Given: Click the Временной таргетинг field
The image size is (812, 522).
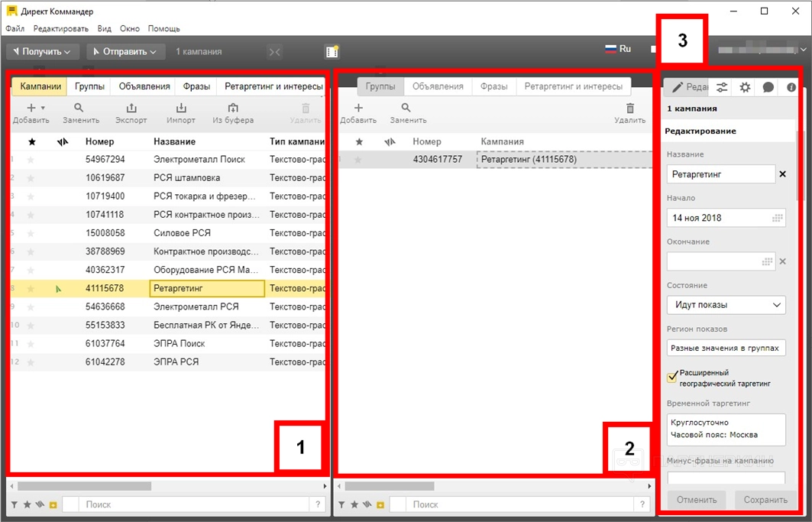Looking at the screenshot, I should coord(726,430).
